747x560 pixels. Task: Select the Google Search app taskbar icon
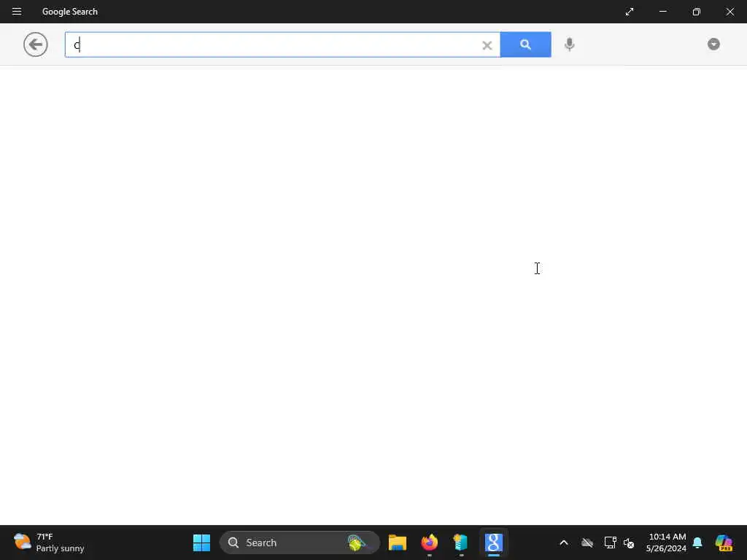[x=494, y=542]
